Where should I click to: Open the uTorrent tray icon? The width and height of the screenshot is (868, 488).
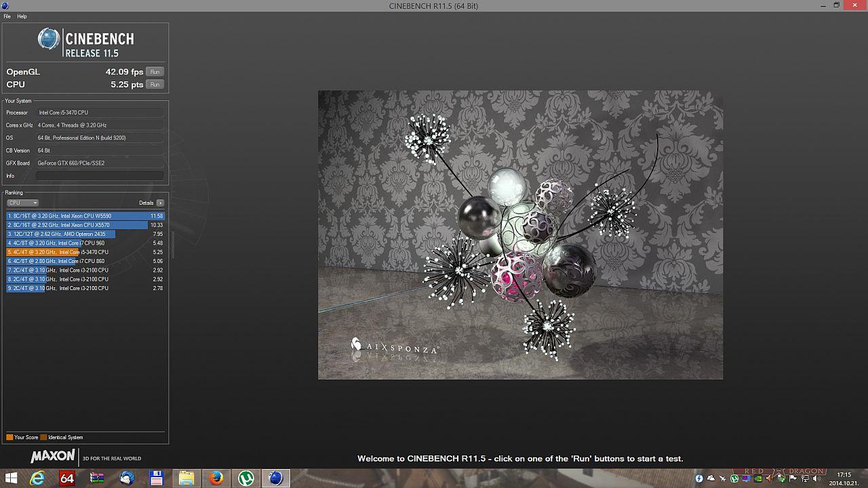coord(734,479)
